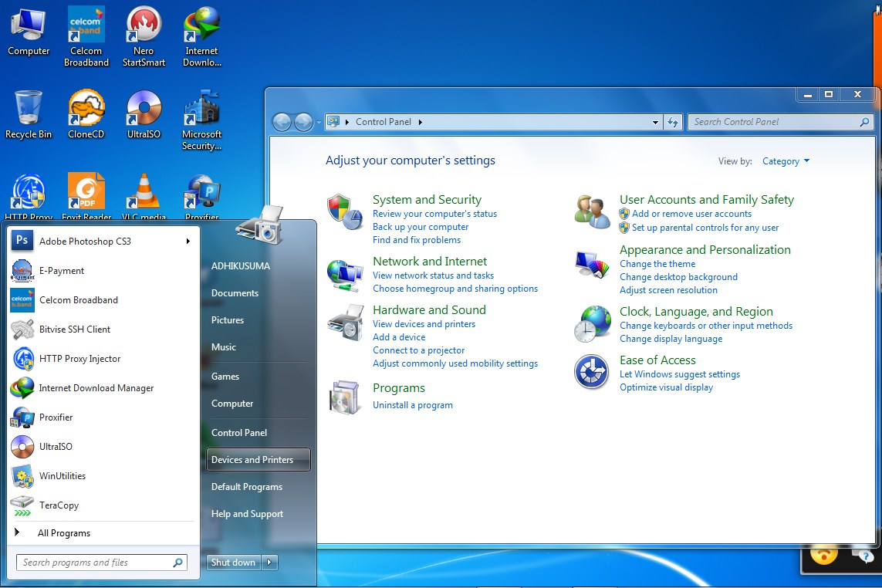This screenshot has width=882, height=588.
Task: Click the Programs disc box icon
Action: pyautogui.click(x=344, y=397)
